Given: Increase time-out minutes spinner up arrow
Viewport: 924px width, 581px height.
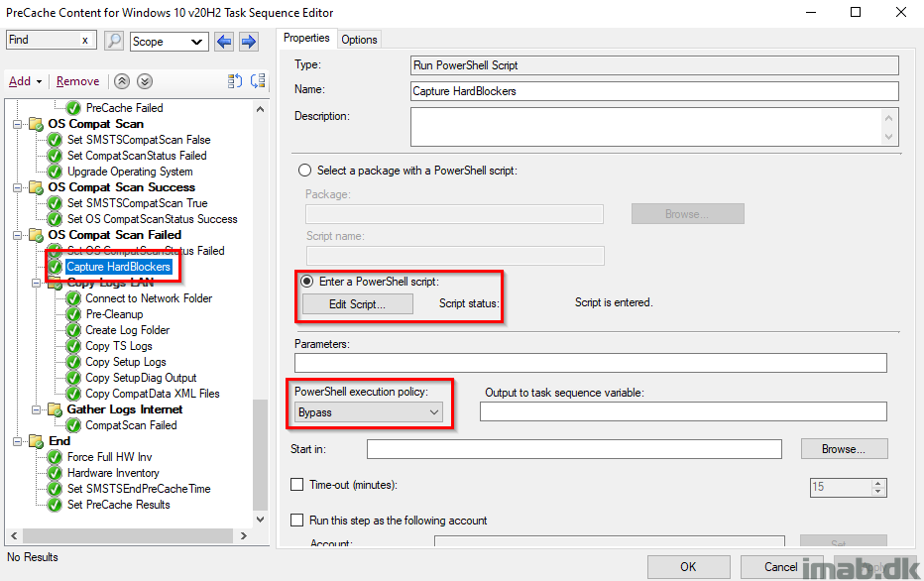Looking at the screenshot, I should click(x=878, y=483).
